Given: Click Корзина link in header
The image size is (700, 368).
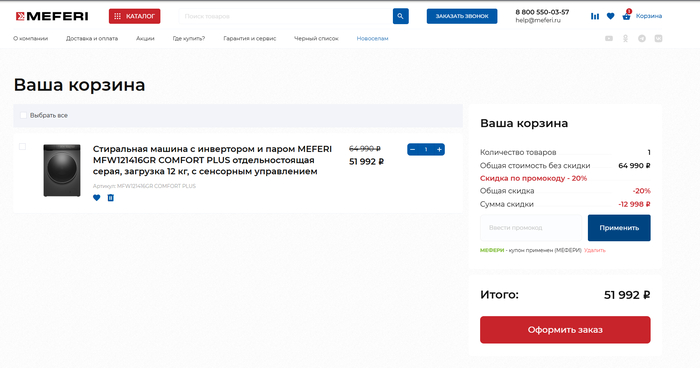Looking at the screenshot, I should click(649, 16).
